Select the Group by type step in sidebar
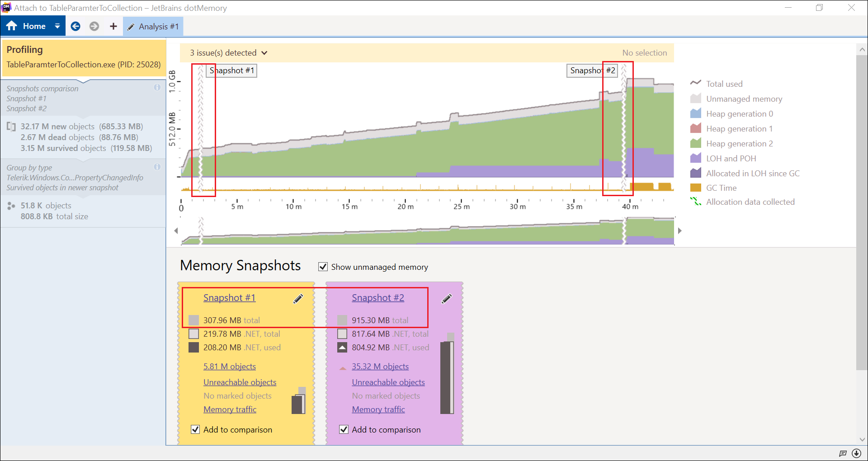Screen dimensions: 868x461 pos(84,178)
